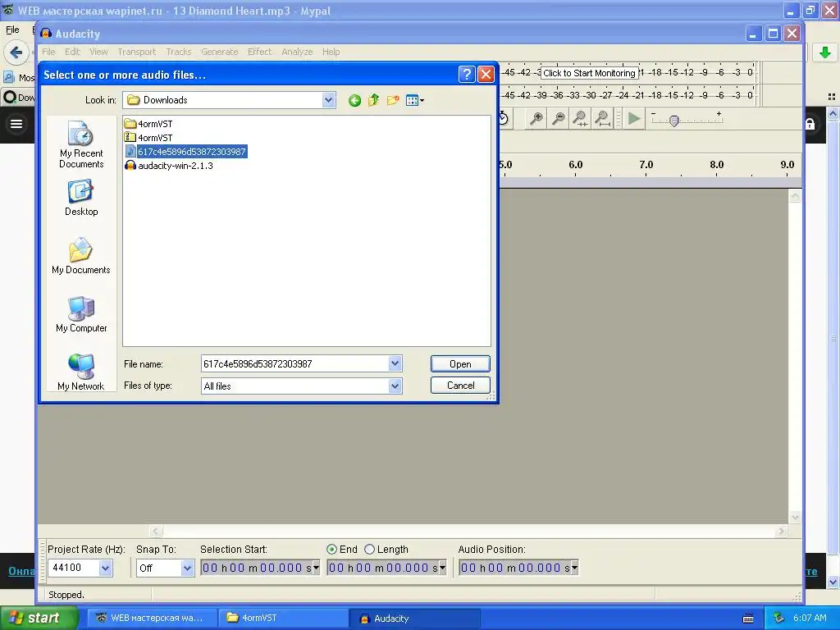Click timeline ruler at 7.0 seconds

pos(646,167)
